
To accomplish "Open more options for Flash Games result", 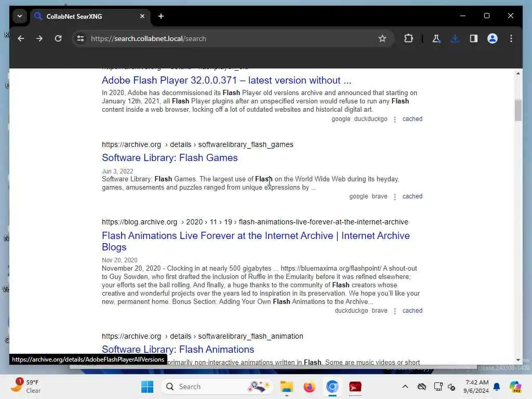I will point(395,197).
